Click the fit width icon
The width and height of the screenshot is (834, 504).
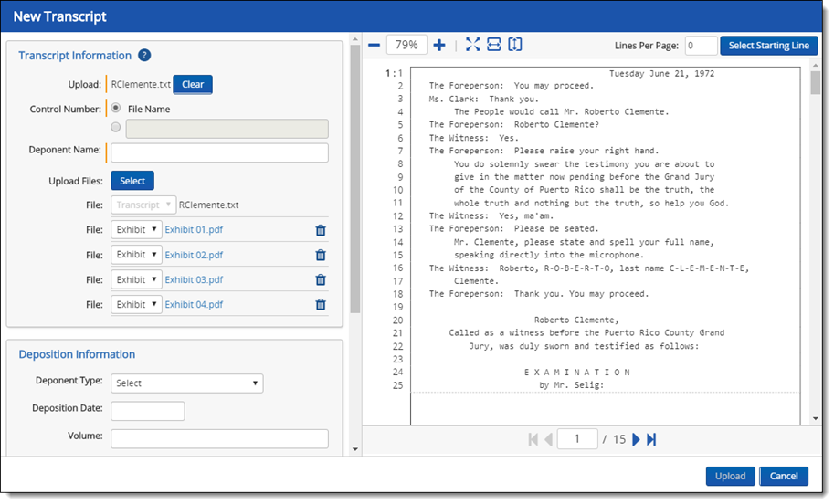[494, 46]
